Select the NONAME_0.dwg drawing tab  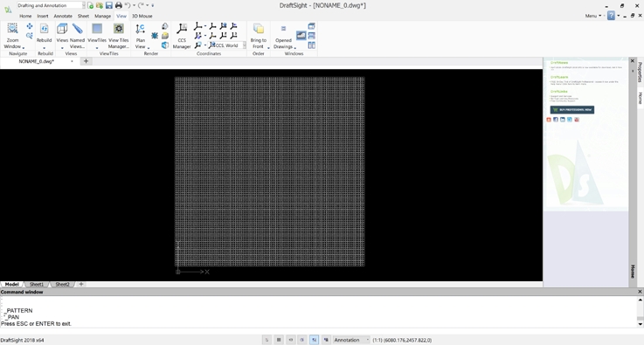[37, 61]
